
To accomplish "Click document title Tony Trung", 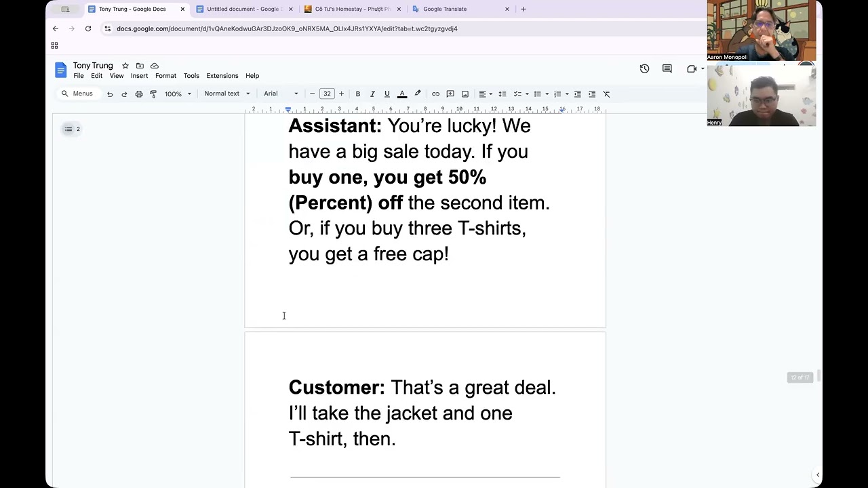I will pyautogui.click(x=93, y=66).
